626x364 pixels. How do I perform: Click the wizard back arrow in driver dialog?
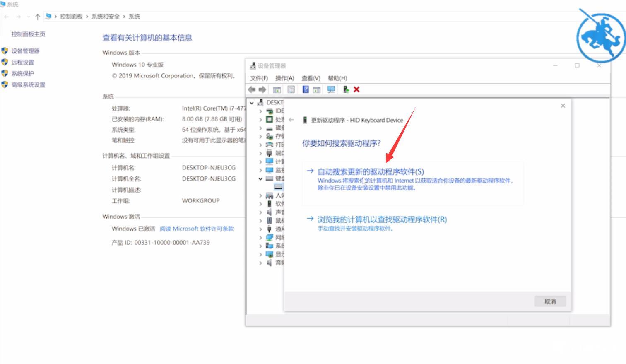click(291, 120)
